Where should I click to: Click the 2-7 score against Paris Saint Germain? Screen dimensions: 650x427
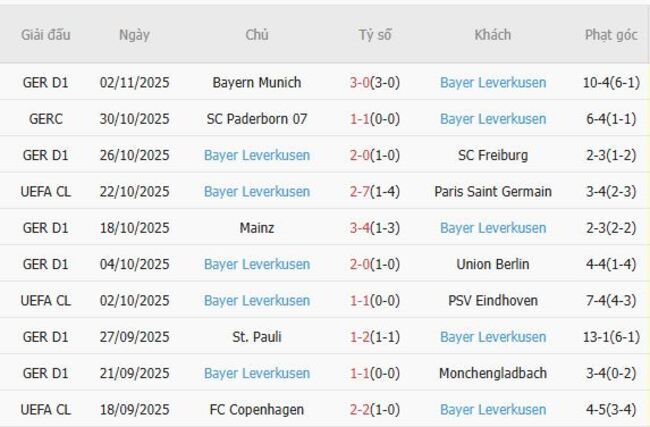tap(360, 192)
